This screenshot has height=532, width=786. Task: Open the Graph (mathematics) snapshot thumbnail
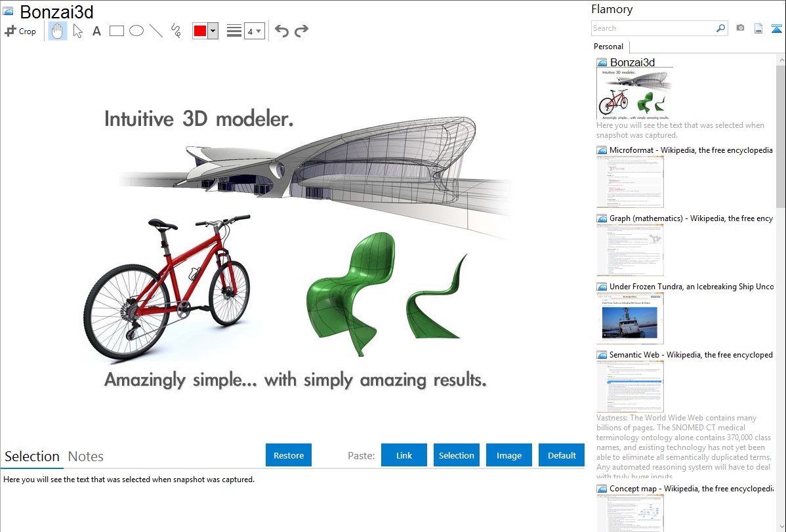(630, 250)
